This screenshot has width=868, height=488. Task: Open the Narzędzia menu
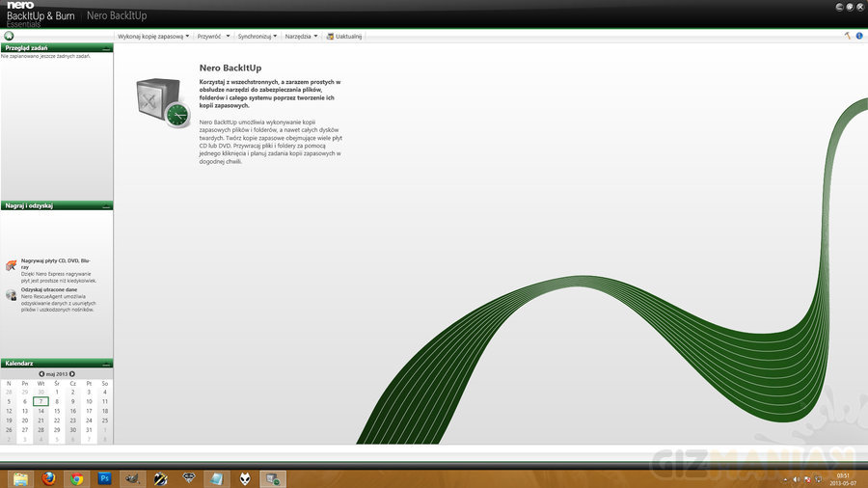tap(302, 36)
